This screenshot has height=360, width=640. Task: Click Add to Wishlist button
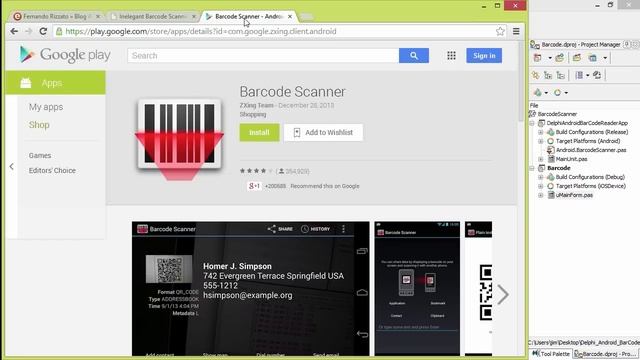[x=323, y=133]
